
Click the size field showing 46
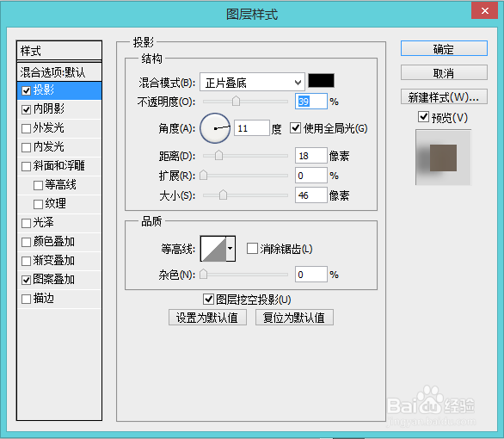pos(311,195)
